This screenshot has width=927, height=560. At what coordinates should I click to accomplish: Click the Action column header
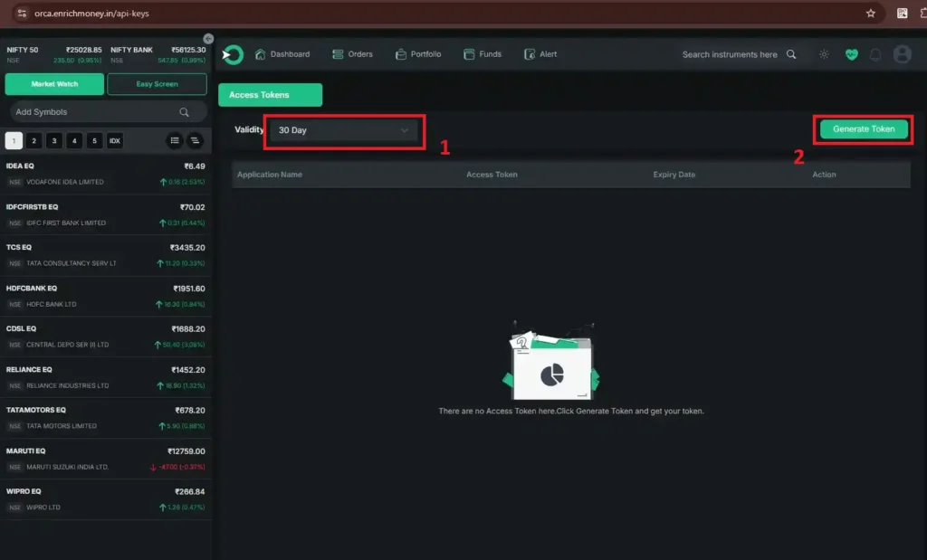point(824,175)
